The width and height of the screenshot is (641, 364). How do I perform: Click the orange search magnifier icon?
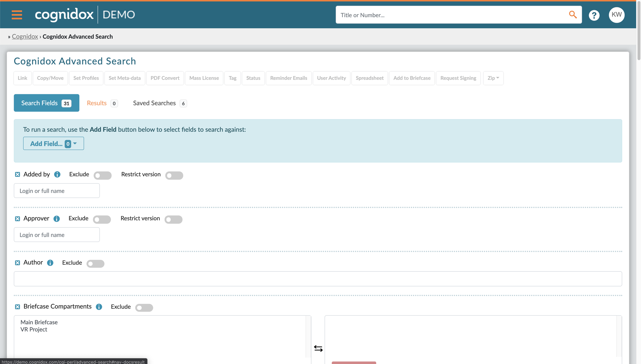[573, 15]
